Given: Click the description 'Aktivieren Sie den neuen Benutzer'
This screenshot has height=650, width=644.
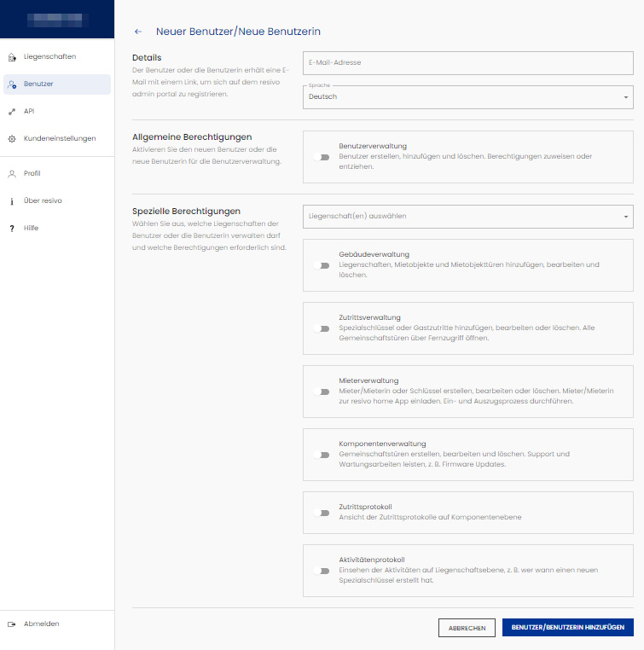Looking at the screenshot, I should click(206, 155).
